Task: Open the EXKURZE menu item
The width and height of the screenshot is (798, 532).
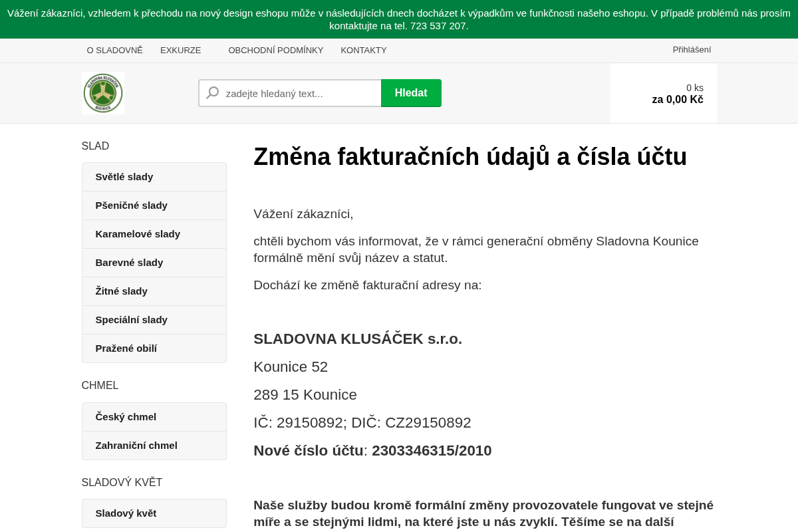Action: [180, 51]
